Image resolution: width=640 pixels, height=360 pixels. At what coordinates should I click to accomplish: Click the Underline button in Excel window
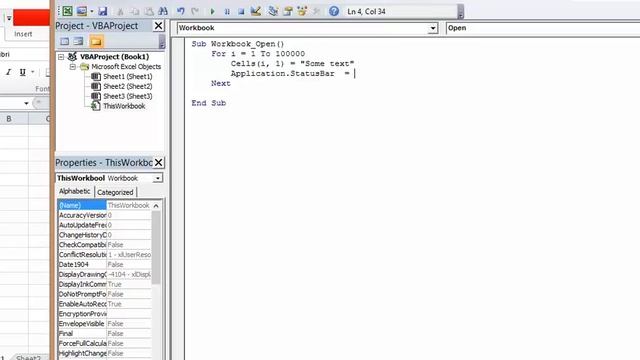coord(22,72)
